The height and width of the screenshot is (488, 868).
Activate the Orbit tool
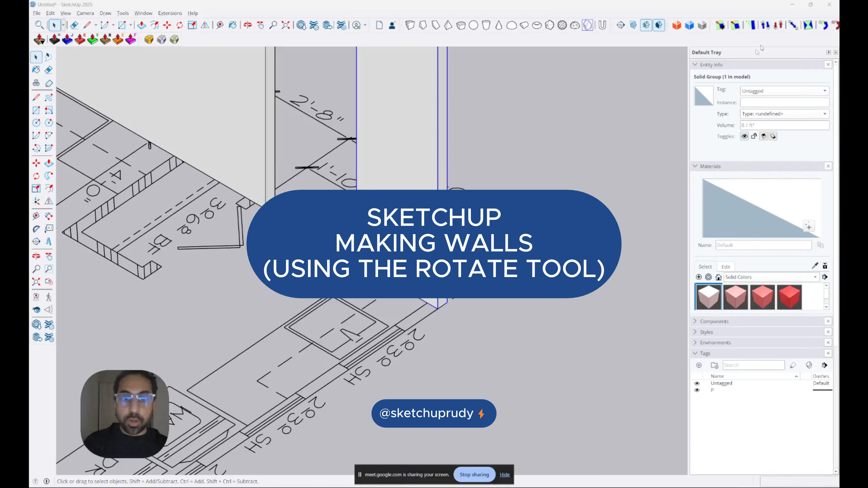coord(36,256)
